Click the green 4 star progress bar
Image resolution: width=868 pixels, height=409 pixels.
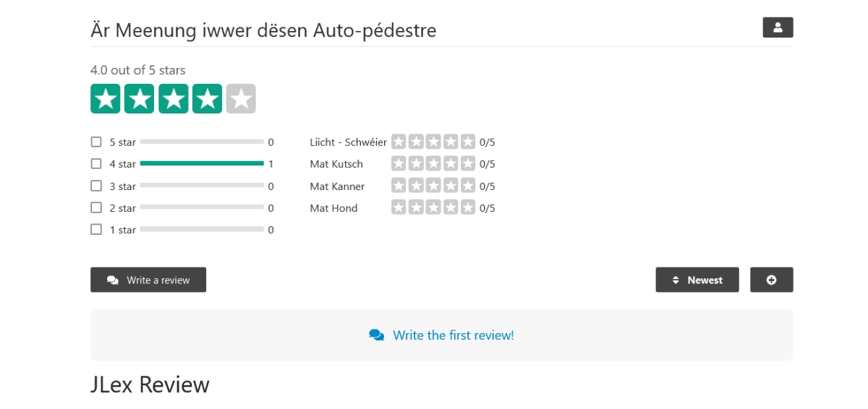(x=202, y=164)
